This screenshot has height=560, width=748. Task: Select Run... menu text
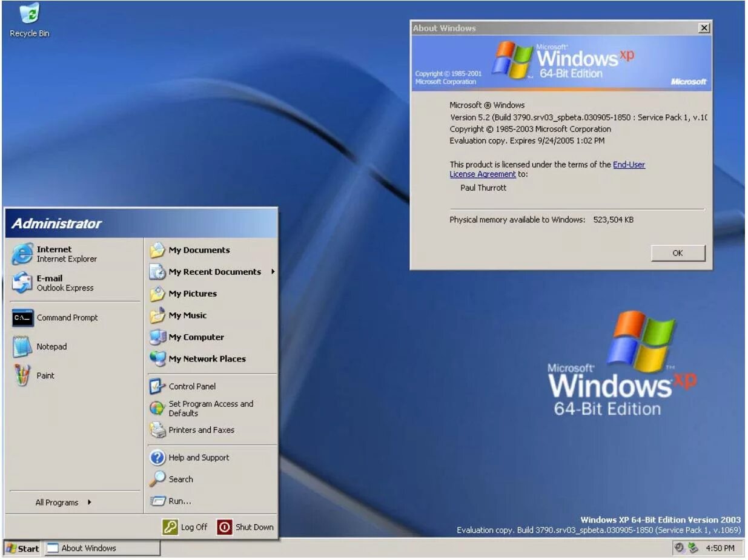click(x=180, y=501)
